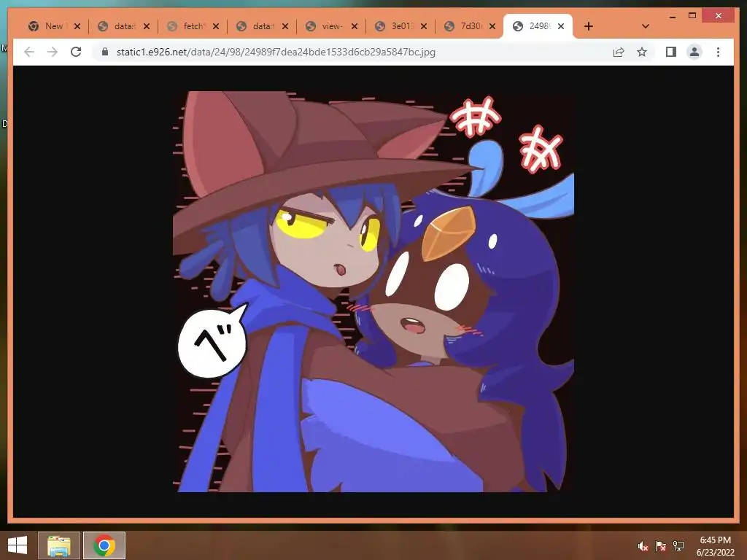747x560 pixels.
Task: Open File Explorer from taskbar
Action: click(59, 545)
